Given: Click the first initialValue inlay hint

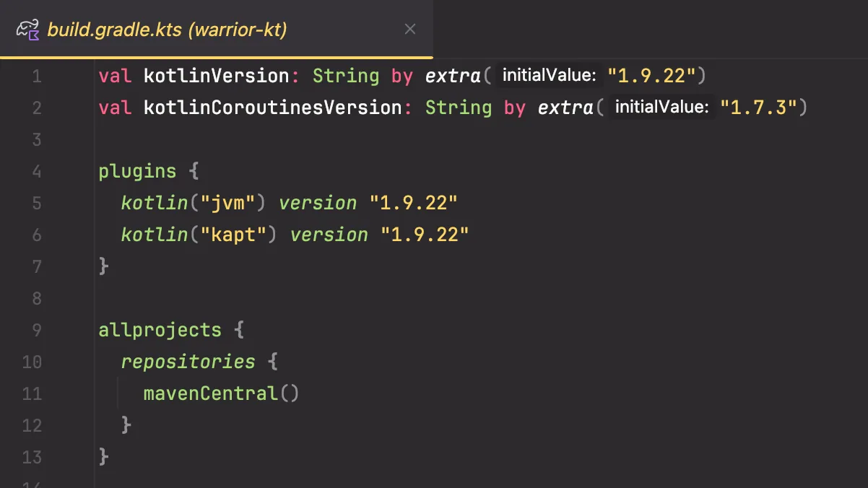Looking at the screenshot, I should tap(549, 75).
